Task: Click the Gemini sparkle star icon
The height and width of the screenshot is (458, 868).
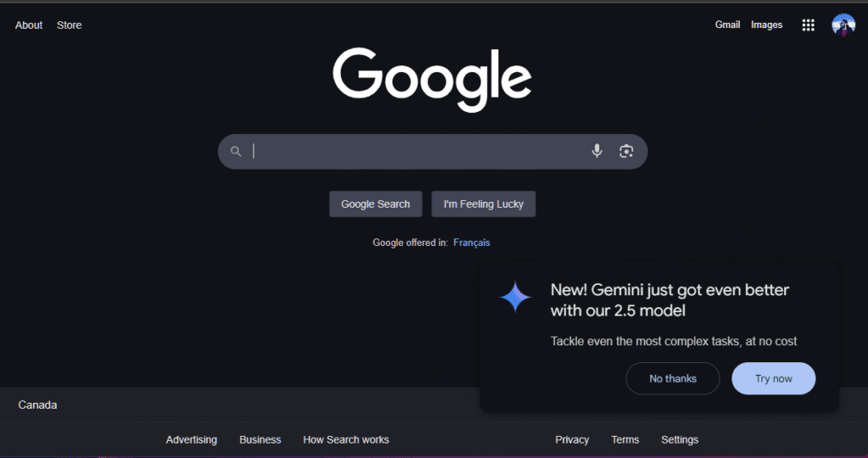Action: point(515,297)
